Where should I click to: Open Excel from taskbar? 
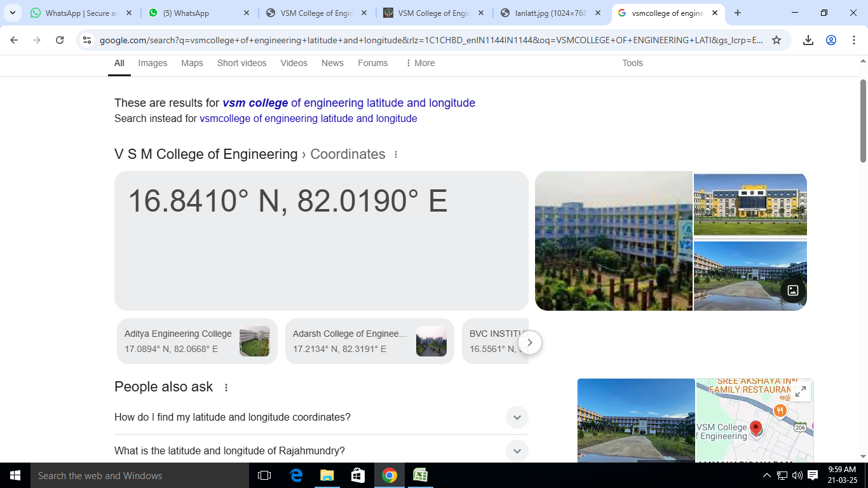pyautogui.click(x=420, y=475)
